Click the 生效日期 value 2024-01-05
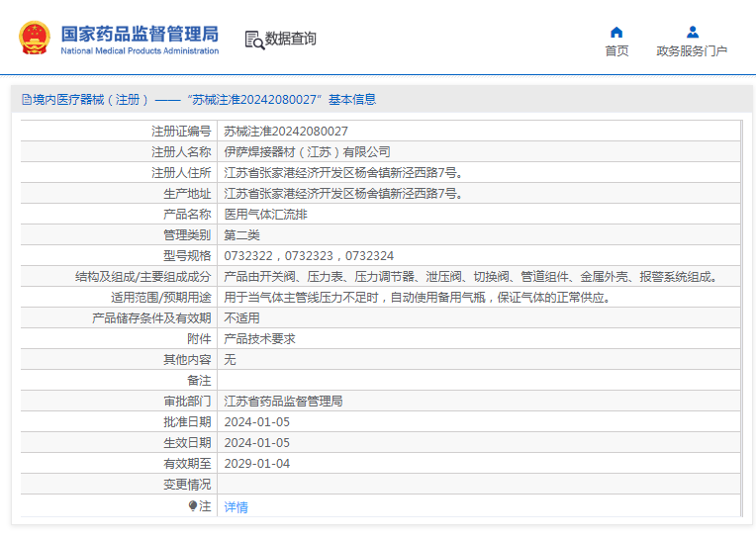 point(257,443)
